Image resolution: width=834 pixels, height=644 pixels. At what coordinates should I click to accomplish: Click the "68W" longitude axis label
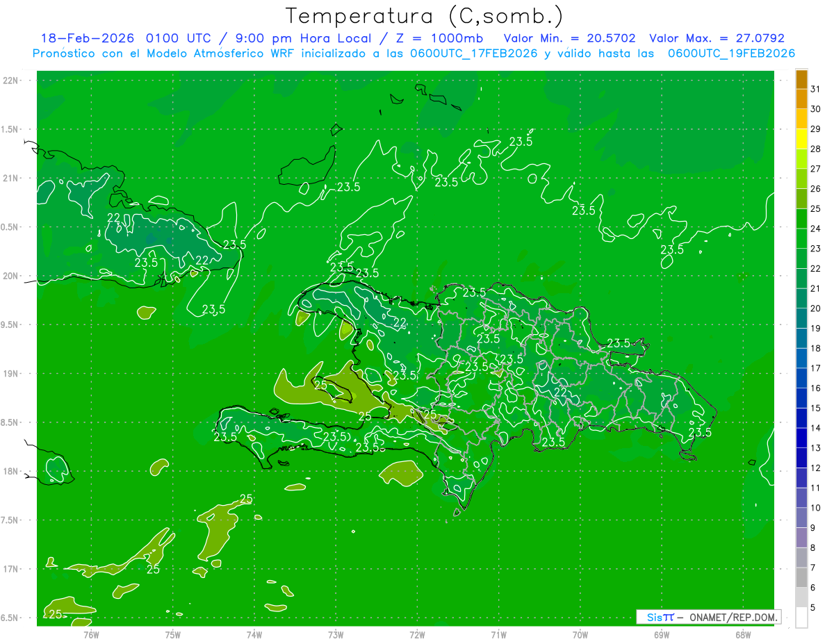click(742, 635)
